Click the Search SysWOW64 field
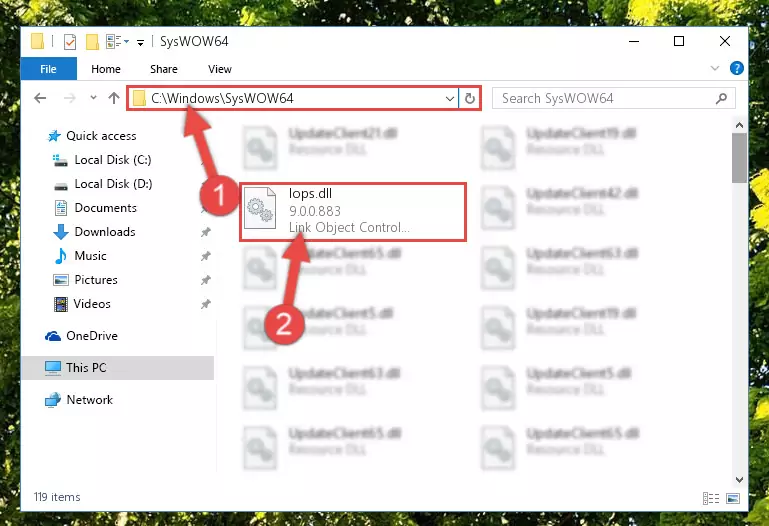 614,99
